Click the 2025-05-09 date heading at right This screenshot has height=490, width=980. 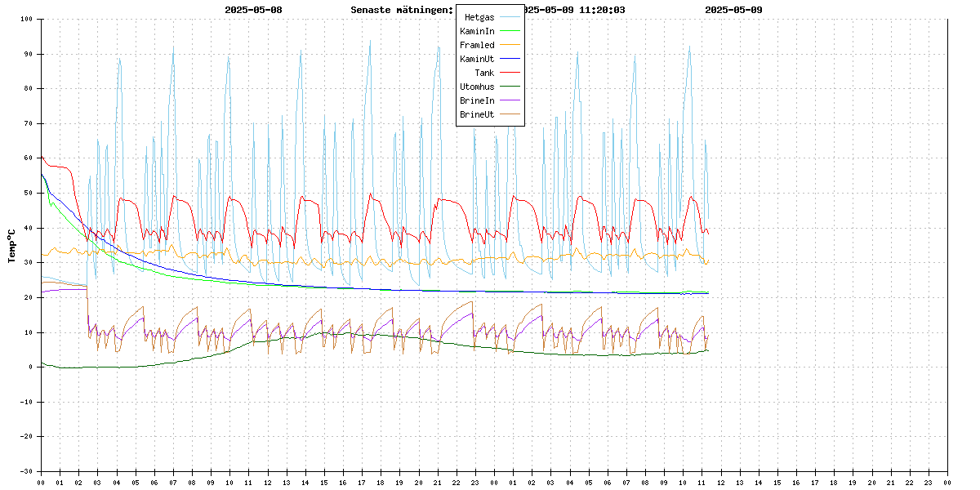click(x=733, y=10)
